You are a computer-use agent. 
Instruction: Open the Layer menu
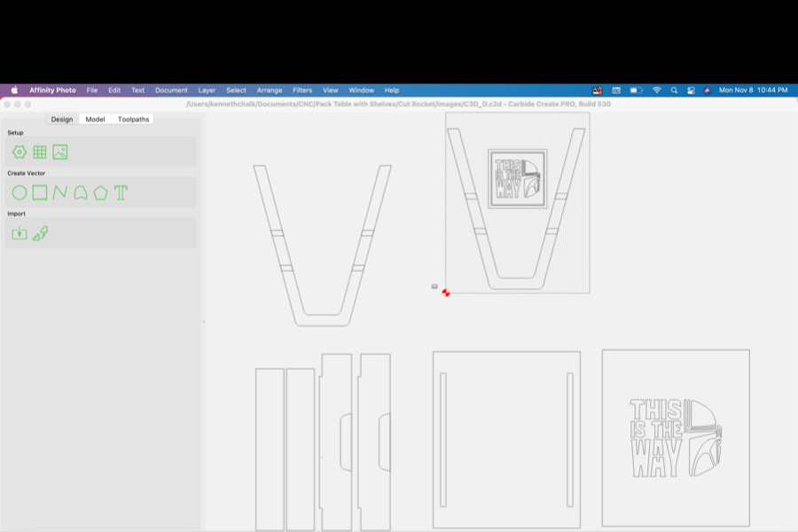(207, 90)
